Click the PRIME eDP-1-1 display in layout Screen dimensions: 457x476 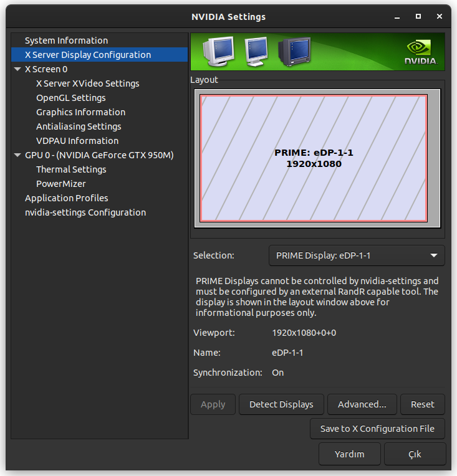pyautogui.click(x=314, y=158)
